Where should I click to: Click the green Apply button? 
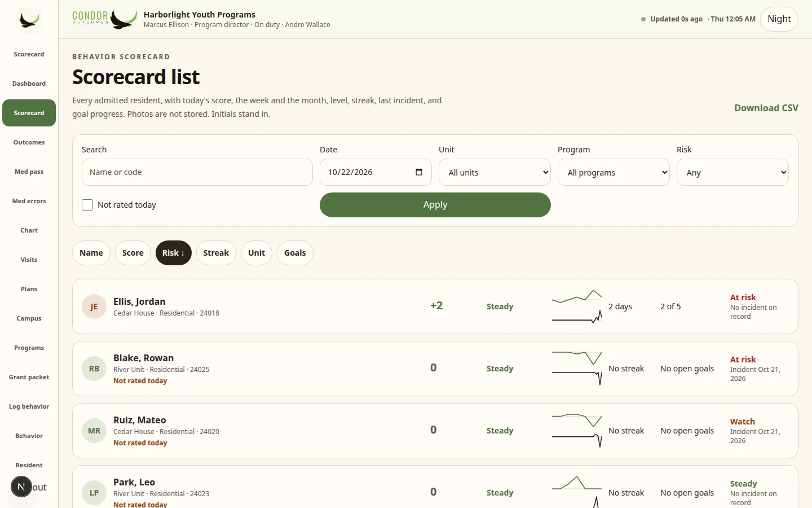click(x=435, y=205)
